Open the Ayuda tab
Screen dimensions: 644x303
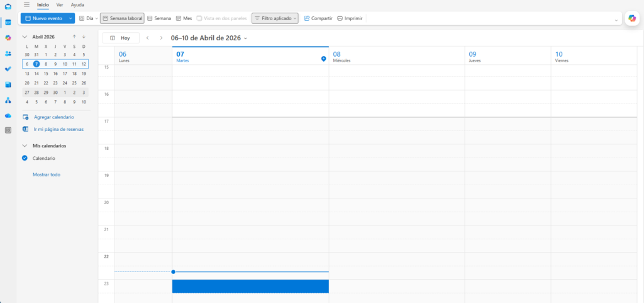tap(77, 4)
